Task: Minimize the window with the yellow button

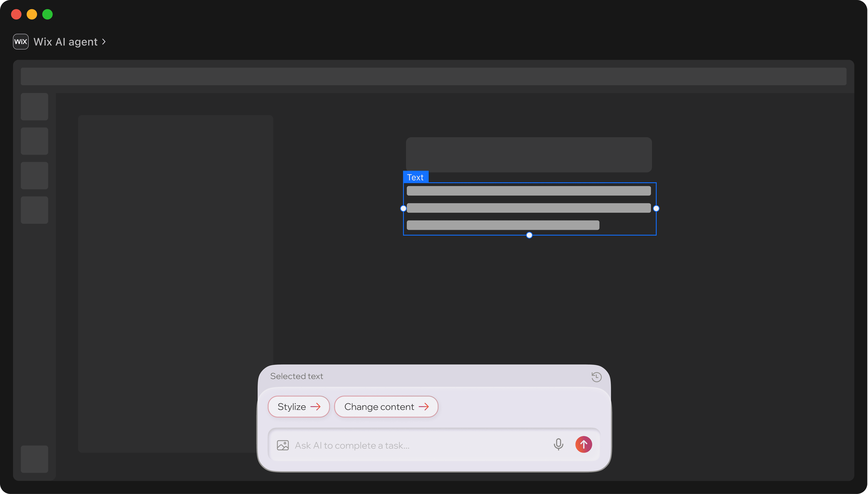Action: 32,14
